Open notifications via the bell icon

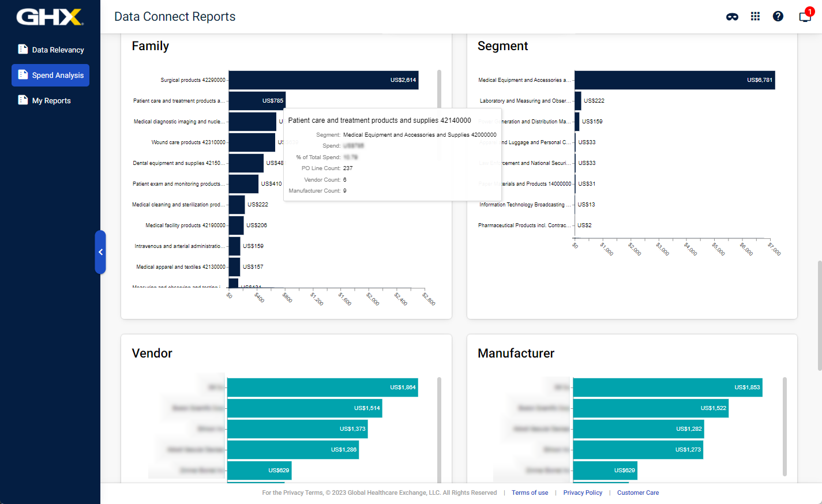(x=804, y=17)
